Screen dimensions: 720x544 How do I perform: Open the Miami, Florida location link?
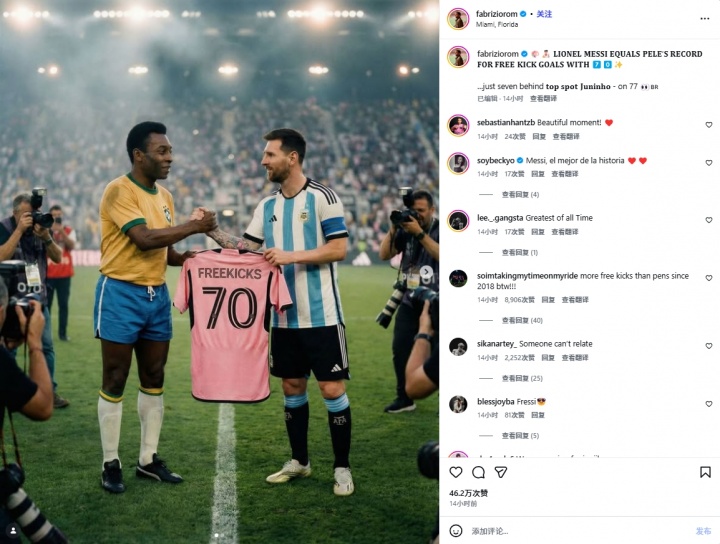point(497,24)
